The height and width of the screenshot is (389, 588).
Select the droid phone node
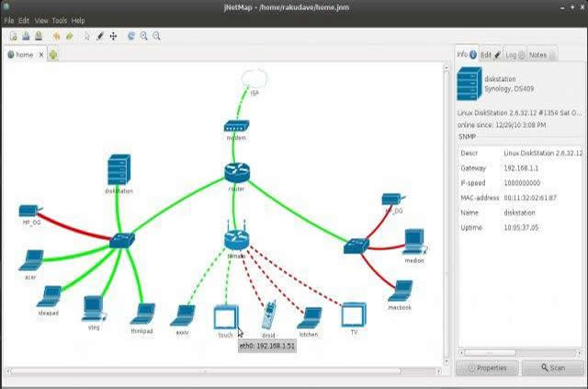tap(269, 315)
